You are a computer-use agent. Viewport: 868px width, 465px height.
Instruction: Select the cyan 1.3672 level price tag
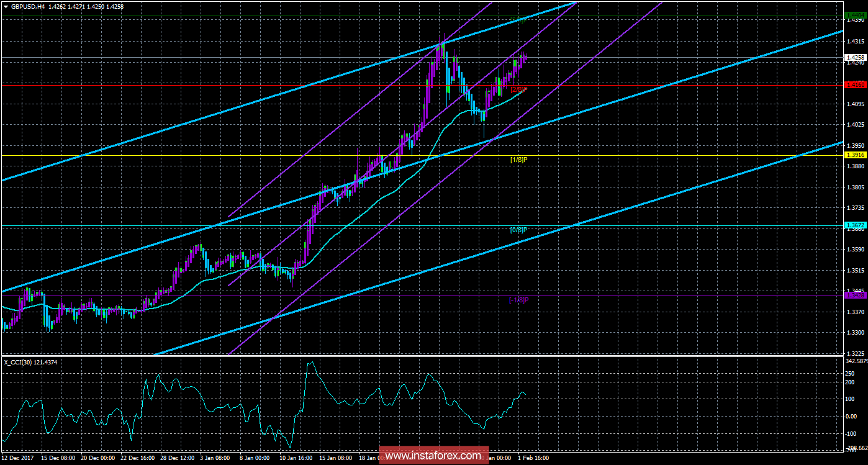click(x=856, y=225)
